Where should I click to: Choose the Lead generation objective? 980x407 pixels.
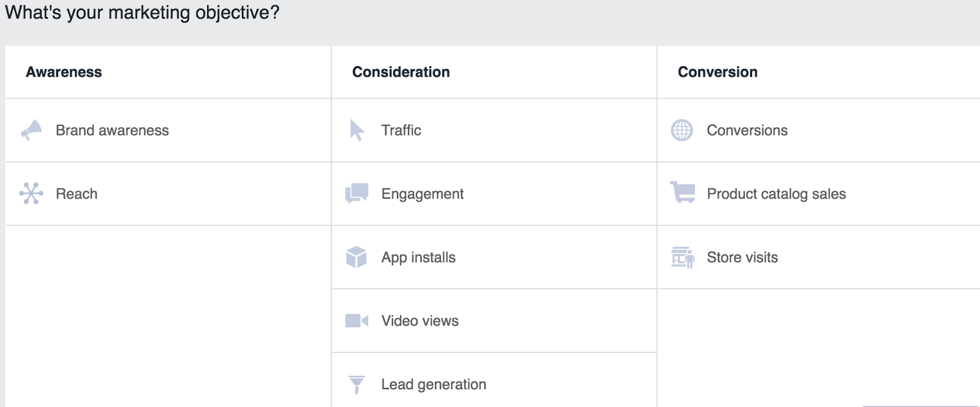click(494, 380)
